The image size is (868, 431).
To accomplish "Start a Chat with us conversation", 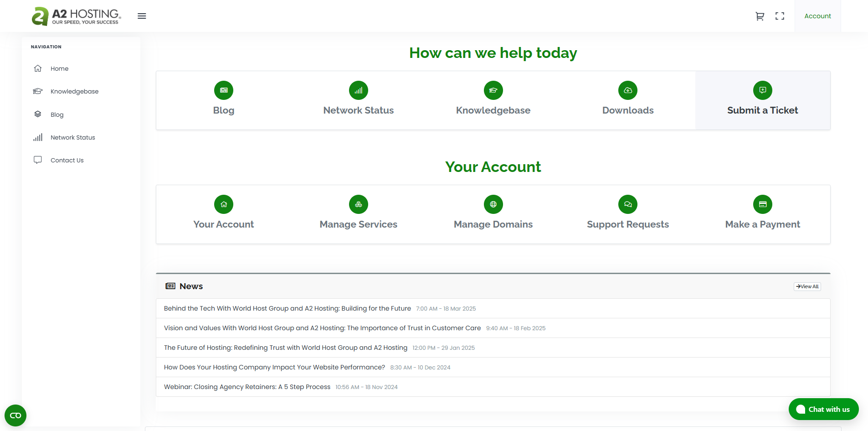I will [x=824, y=409].
